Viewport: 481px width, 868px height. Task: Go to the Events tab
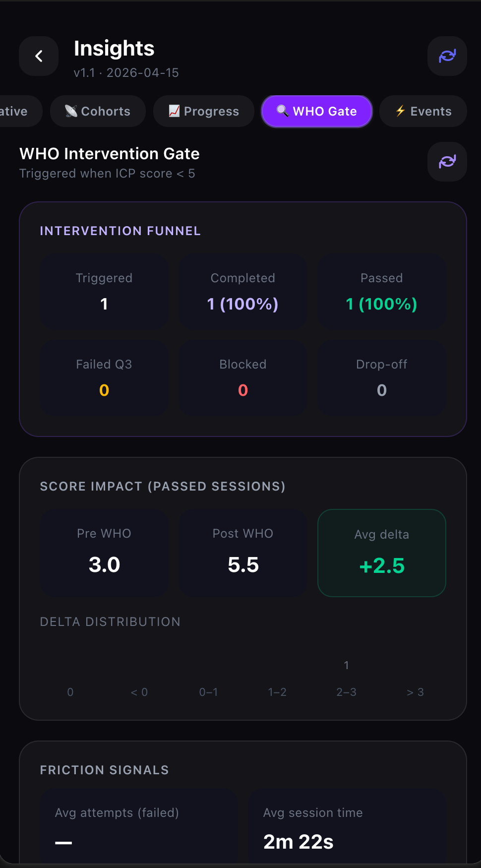click(x=423, y=111)
